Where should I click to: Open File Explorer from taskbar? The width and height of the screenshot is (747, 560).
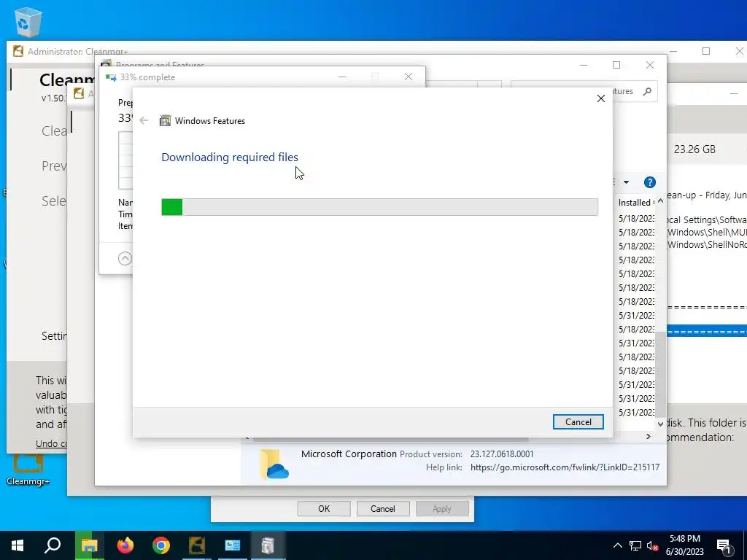tap(89, 545)
